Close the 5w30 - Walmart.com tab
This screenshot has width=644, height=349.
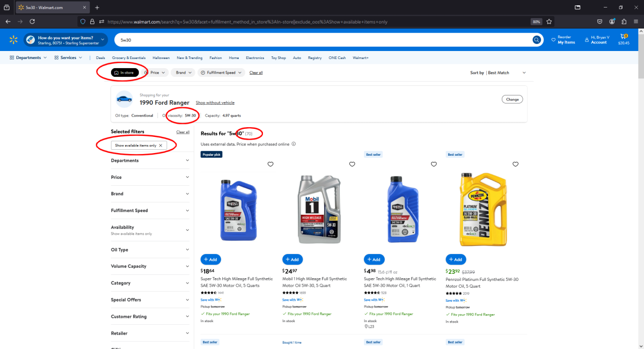(x=85, y=8)
